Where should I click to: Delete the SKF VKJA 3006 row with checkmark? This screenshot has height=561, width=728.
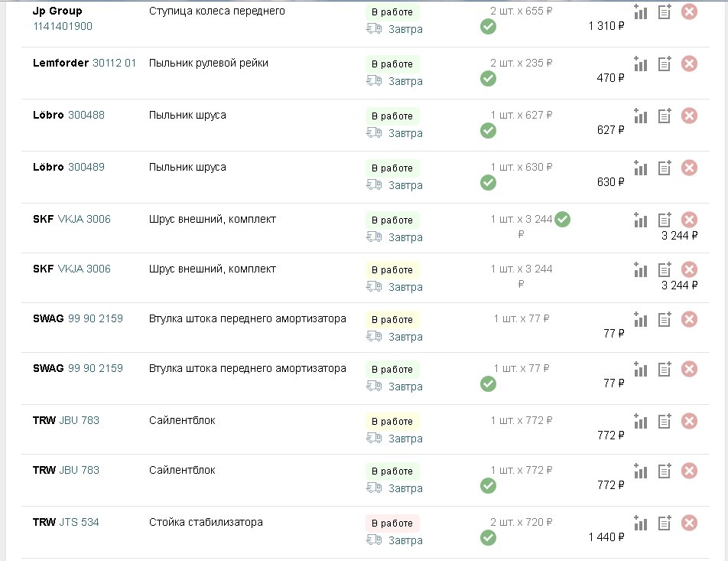(x=689, y=220)
